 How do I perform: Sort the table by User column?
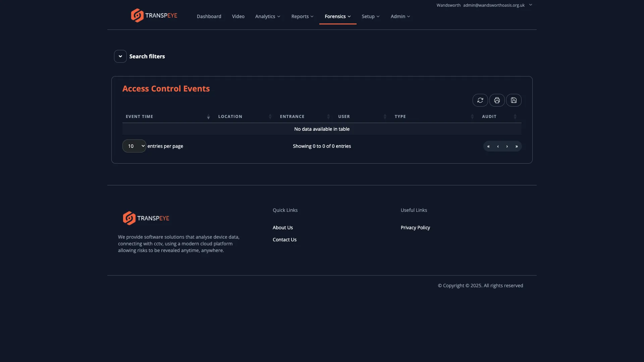344,116
